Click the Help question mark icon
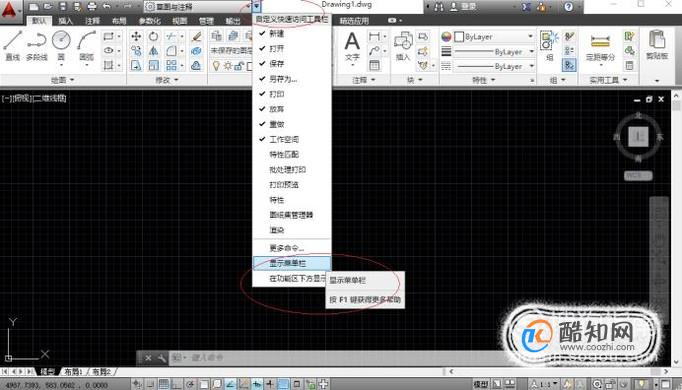The image size is (682, 390). point(568,7)
